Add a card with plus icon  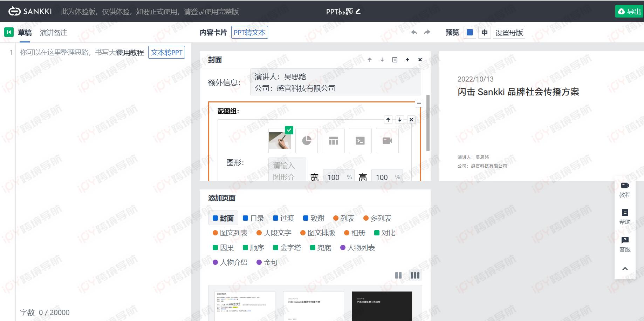point(407,60)
